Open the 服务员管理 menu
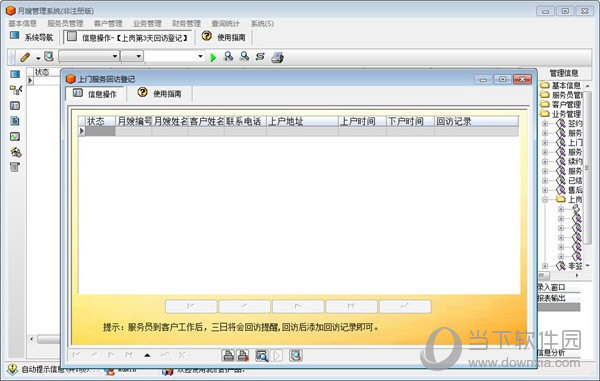The image size is (600, 381). [x=65, y=23]
